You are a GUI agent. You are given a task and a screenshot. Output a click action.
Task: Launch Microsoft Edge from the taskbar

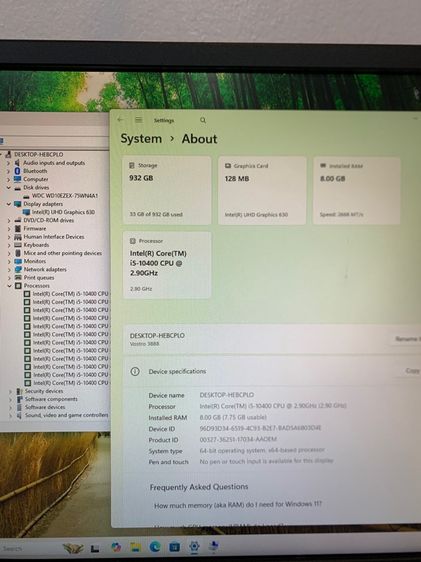pos(155,547)
